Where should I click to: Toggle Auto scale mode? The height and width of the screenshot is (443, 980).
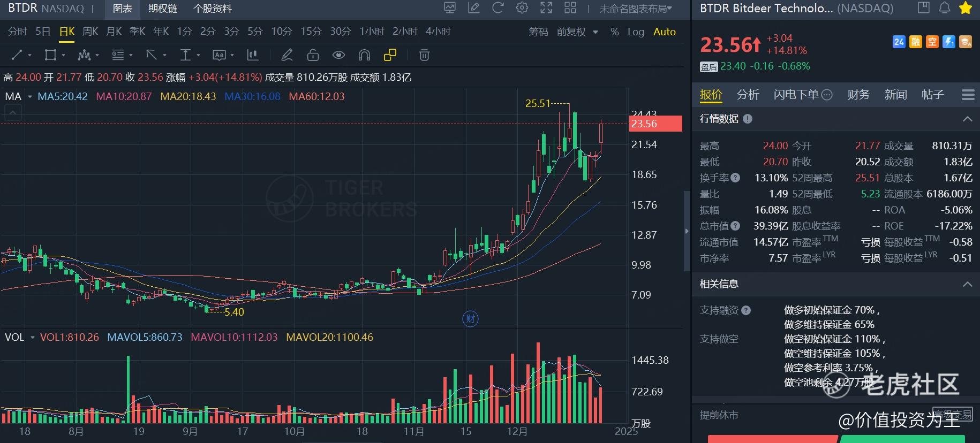665,32
